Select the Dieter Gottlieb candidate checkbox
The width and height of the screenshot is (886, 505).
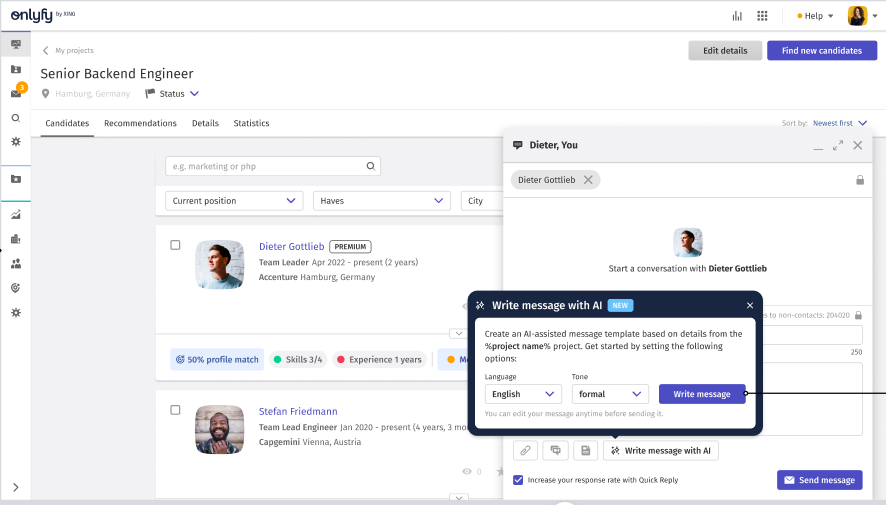click(175, 245)
